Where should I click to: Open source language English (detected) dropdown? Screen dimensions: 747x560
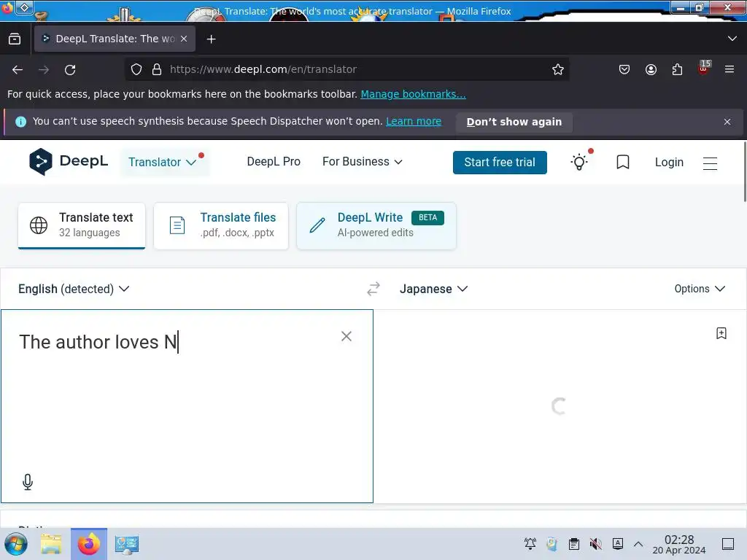(x=74, y=289)
